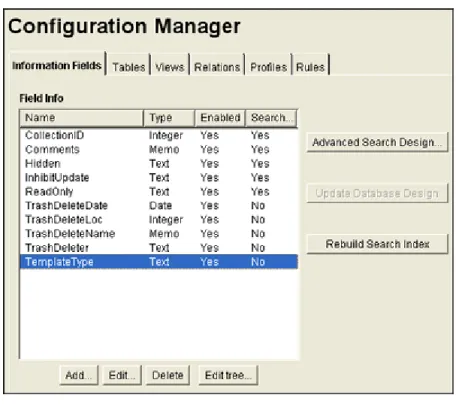Sort by the Enabled column header
Viewport: 459px width, 404px height.
220,118
